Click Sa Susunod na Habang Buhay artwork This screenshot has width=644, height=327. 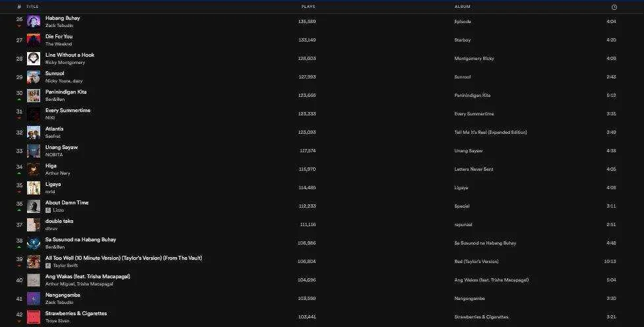click(34, 243)
